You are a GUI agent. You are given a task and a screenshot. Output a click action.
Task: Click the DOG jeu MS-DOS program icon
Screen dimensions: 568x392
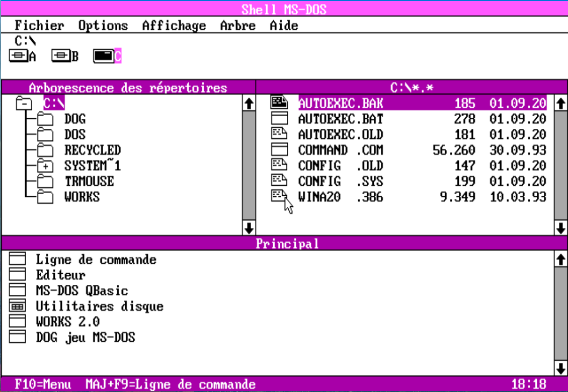pyautogui.click(x=18, y=337)
